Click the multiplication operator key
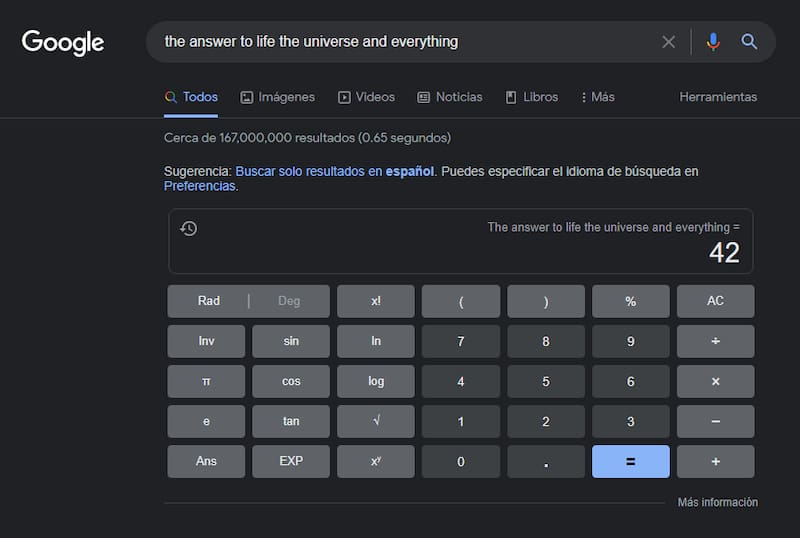Screen dimensions: 800x538 pyautogui.click(x=715, y=381)
